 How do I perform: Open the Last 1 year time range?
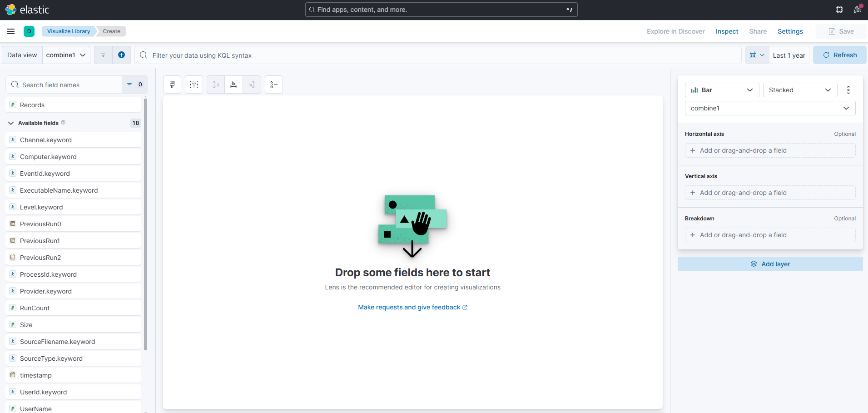[789, 55]
